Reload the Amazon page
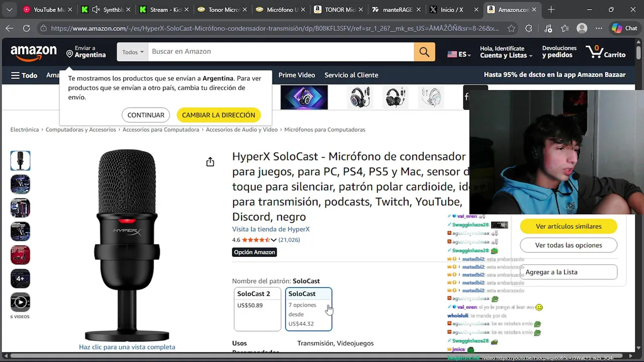The width and height of the screenshot is (644, 362). click(x=27, y=29)
